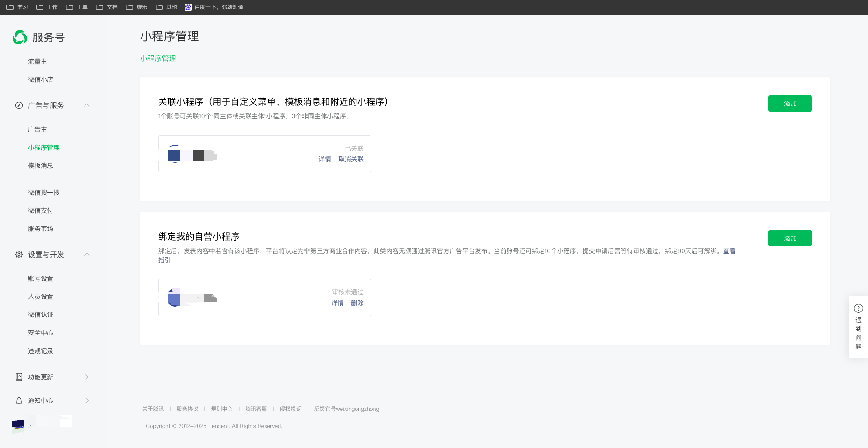Image resolution: width=868 pixels, height=448 pixels.
Task: Click 添加 button for 绑定我的自营小程序
Action: point(790,238)
